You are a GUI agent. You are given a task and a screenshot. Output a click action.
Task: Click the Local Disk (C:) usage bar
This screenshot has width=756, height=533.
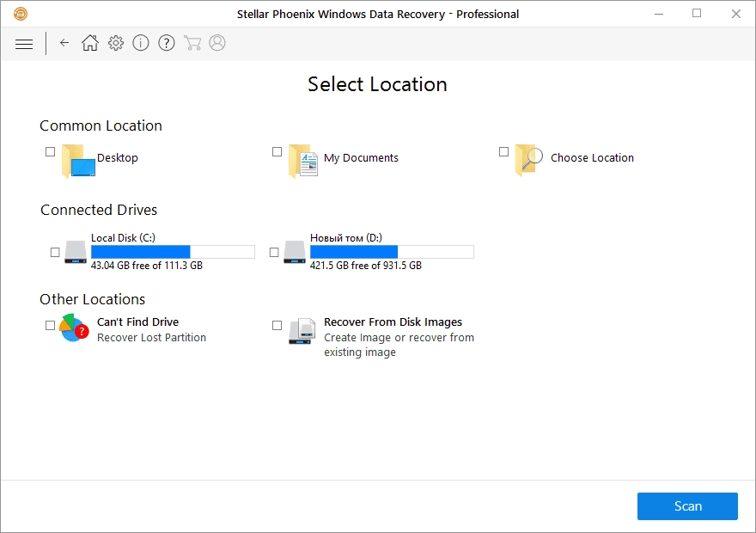click(x=173, y=252)
